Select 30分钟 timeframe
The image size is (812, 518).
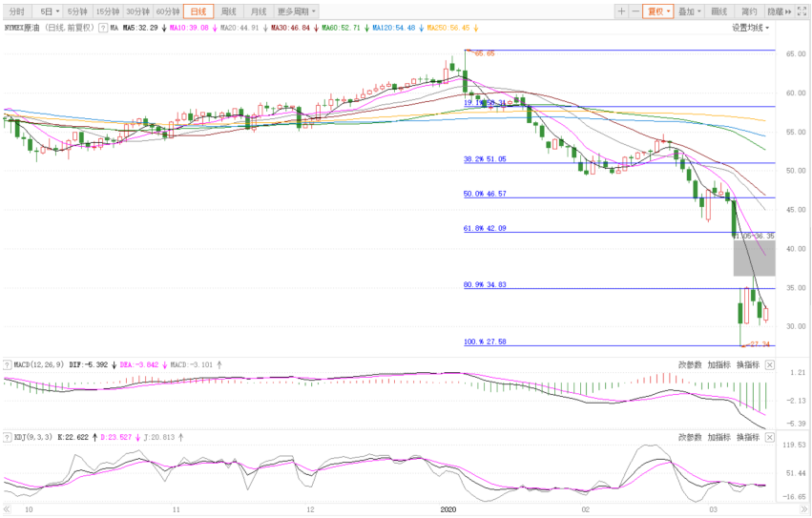137,11
